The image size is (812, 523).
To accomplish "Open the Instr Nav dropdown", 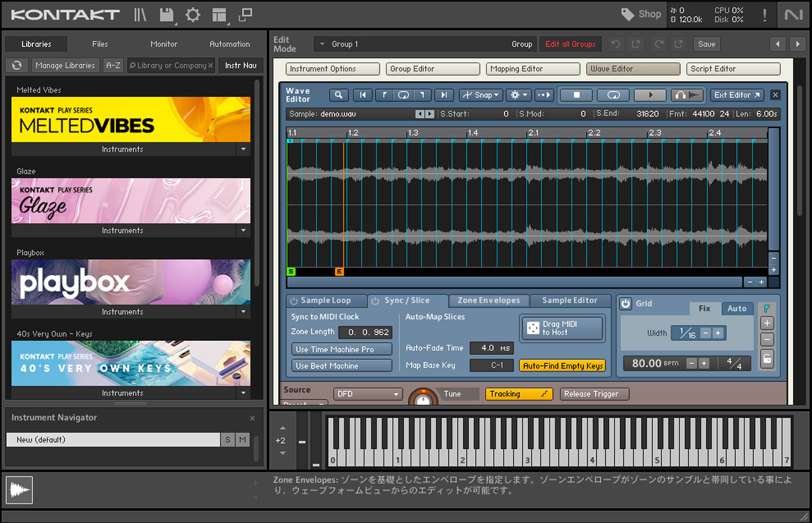I will point(241,66).
